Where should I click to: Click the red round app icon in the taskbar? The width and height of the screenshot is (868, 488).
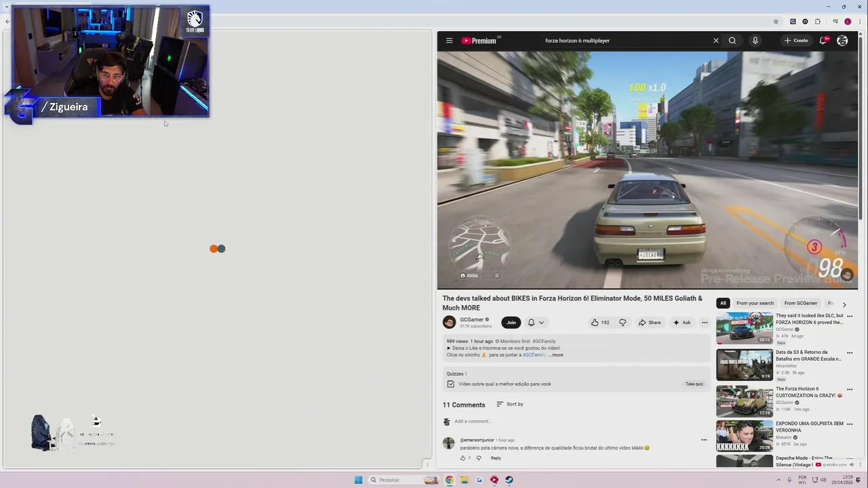coord(494,480)
